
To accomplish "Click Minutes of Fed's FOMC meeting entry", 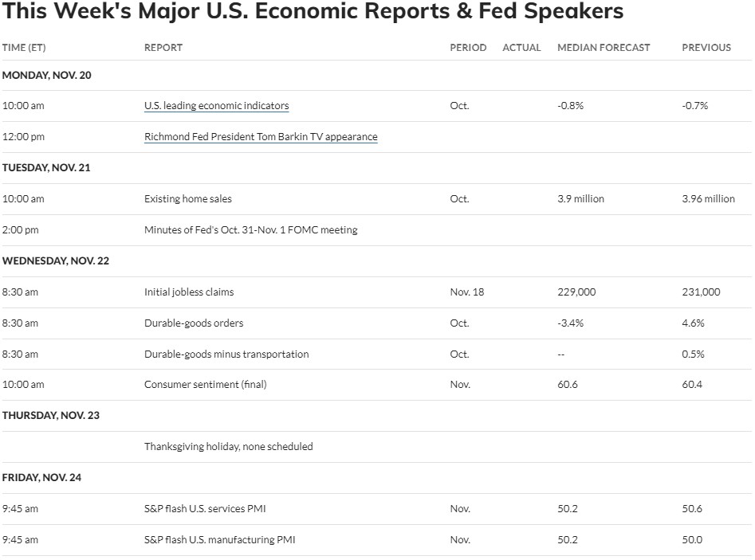I will pos(251,230).
